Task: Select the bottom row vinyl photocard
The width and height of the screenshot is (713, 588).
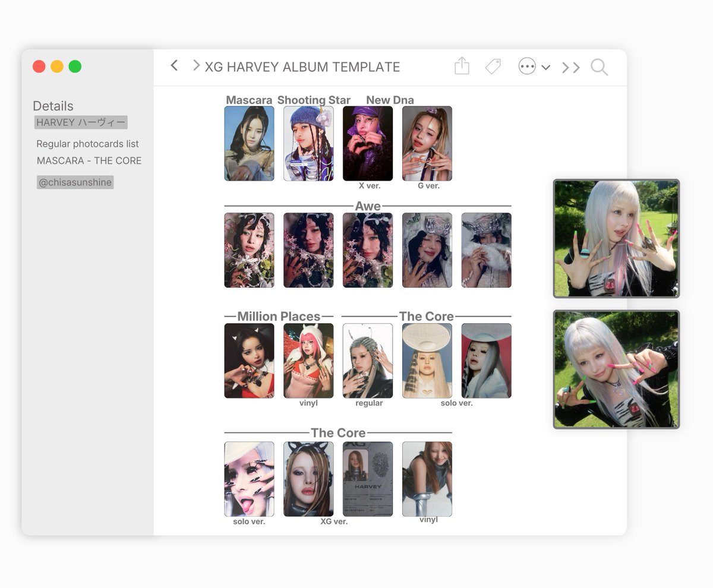Action: click(427, 479)
